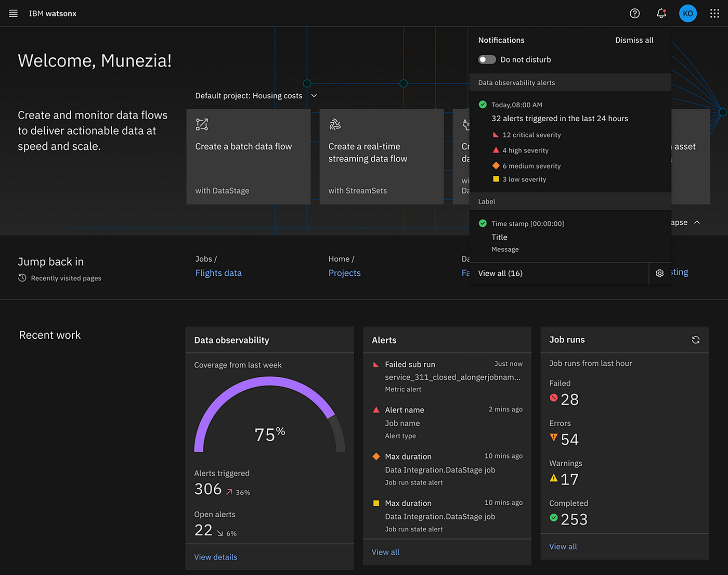Screen dimensions: 728x575
Task: Open View all in Job runs card
Action: coord(563,546)
